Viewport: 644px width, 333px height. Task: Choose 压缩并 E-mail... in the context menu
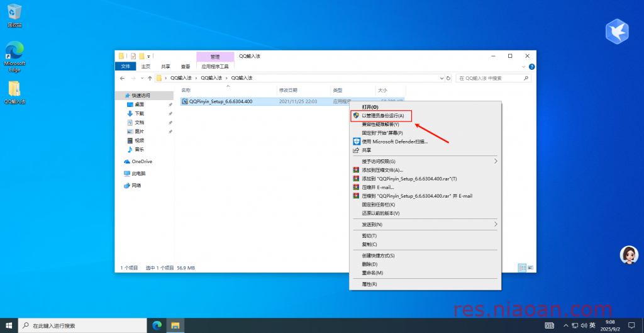(x=425, y=187)
